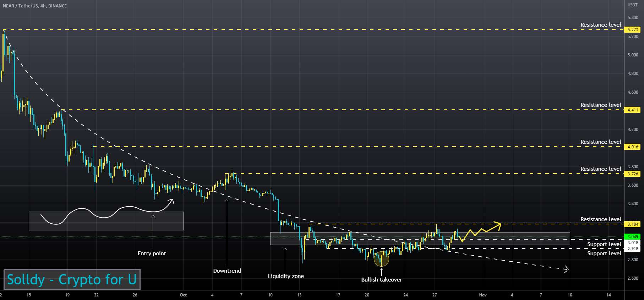The height and width of the screenshot is (300, 644).
Task: Click the Resistance level label at the 5.273 line
Action: coord(601,25)
